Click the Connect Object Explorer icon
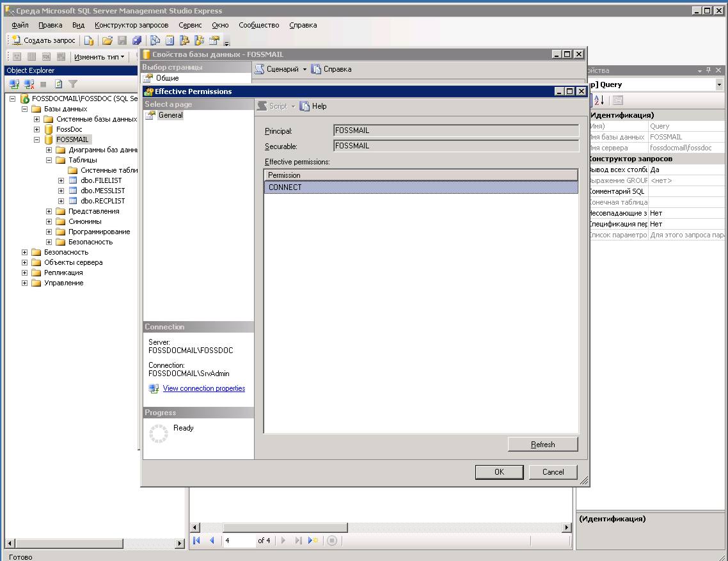This screenshot has height=561, width=728. pyautogui.click(x=14, y=84)
